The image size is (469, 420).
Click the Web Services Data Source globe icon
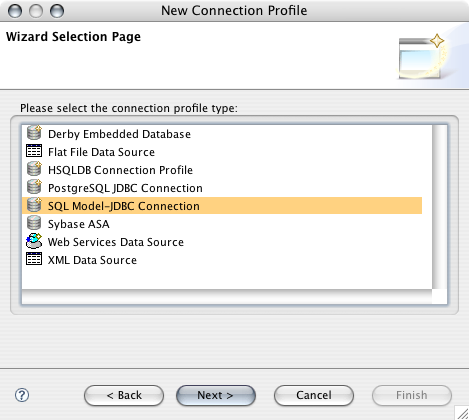(34, 241)
